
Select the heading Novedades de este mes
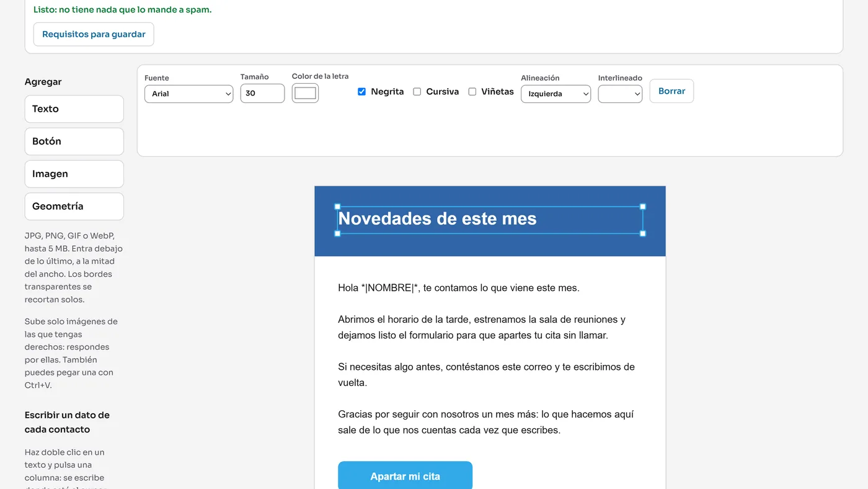(437, 218)
